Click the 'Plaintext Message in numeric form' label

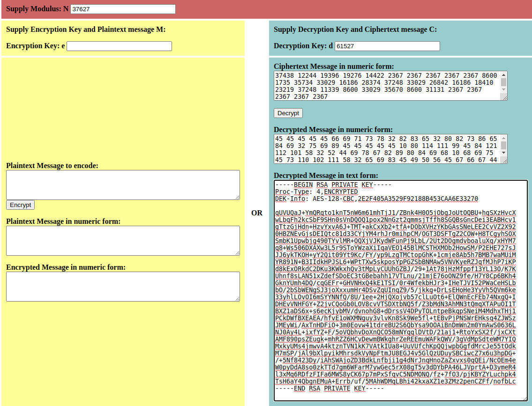coord(63,221)
